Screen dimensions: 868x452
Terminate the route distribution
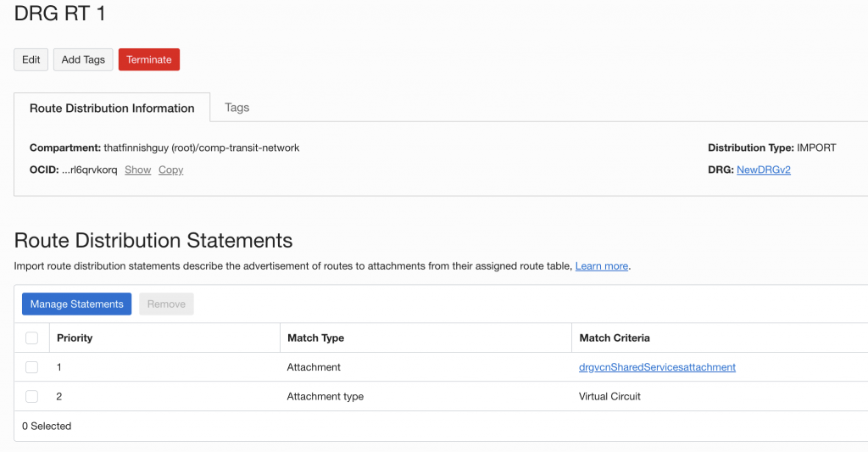149,60
